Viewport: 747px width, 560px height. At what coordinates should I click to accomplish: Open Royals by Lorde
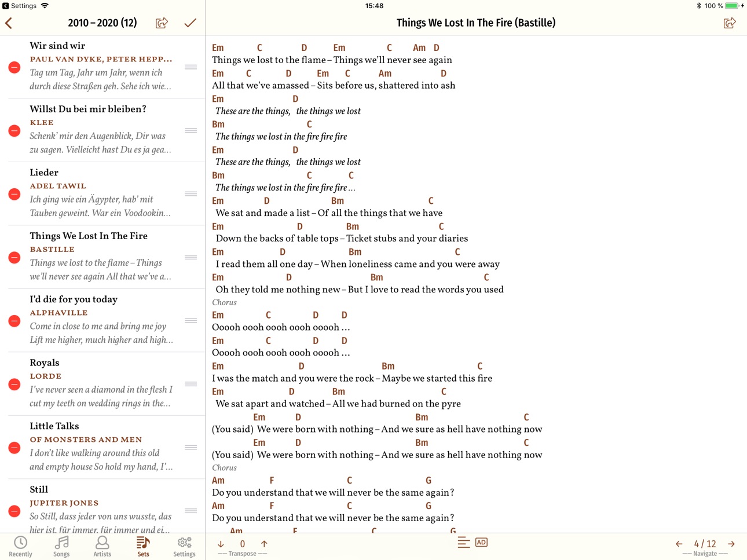point(101,383)
